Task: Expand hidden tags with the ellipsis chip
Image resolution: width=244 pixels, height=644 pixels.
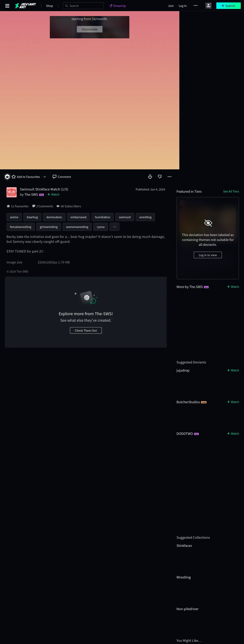Action: pyautogui.click(x=114, y=227)
